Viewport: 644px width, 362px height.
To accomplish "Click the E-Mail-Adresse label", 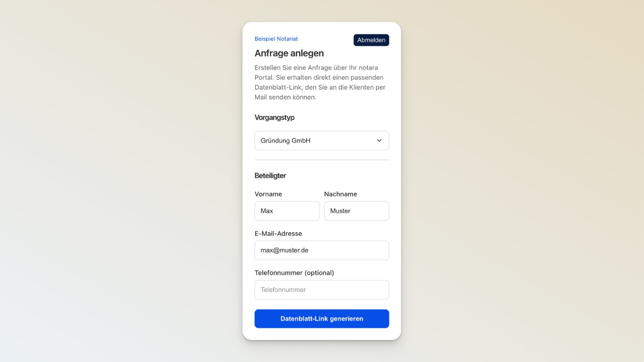I will 278,233.
